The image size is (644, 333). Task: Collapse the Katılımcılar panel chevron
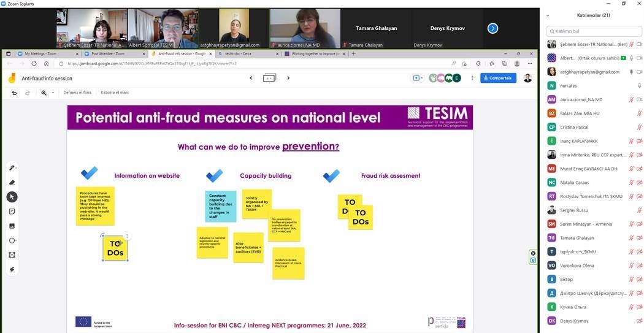tap(548, 15)
